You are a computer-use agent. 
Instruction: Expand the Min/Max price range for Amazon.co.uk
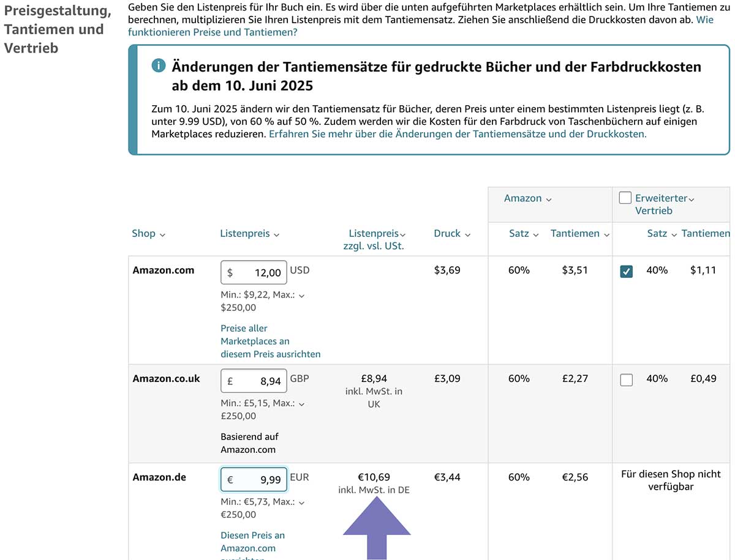tap(301, 404)
